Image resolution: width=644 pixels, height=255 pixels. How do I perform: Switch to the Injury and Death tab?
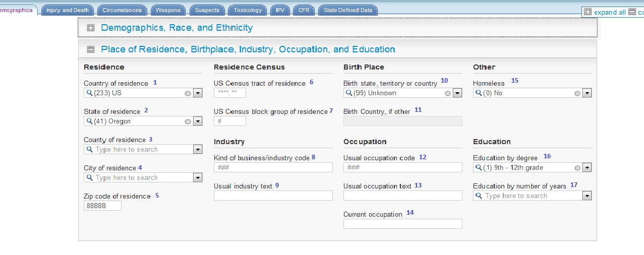click(x=67, y=10)
